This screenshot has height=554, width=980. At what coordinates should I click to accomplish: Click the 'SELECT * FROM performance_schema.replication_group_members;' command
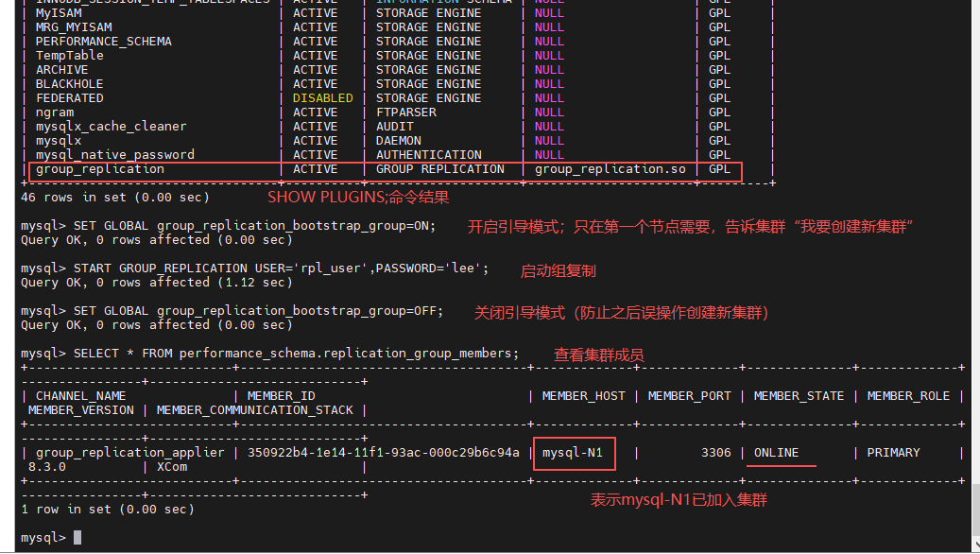point(296,354)
